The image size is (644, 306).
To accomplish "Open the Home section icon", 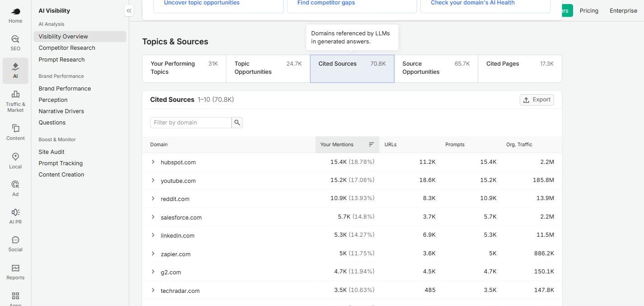I will click(x=15, y=12).
